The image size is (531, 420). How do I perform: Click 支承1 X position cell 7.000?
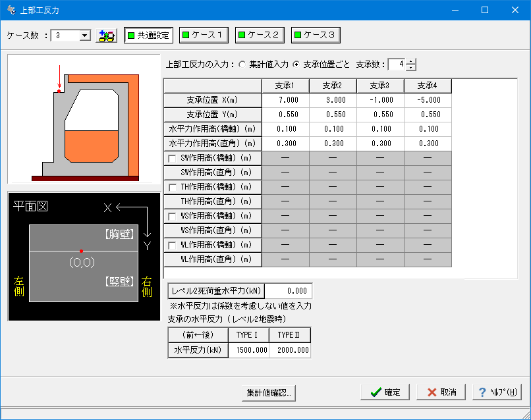285,100
